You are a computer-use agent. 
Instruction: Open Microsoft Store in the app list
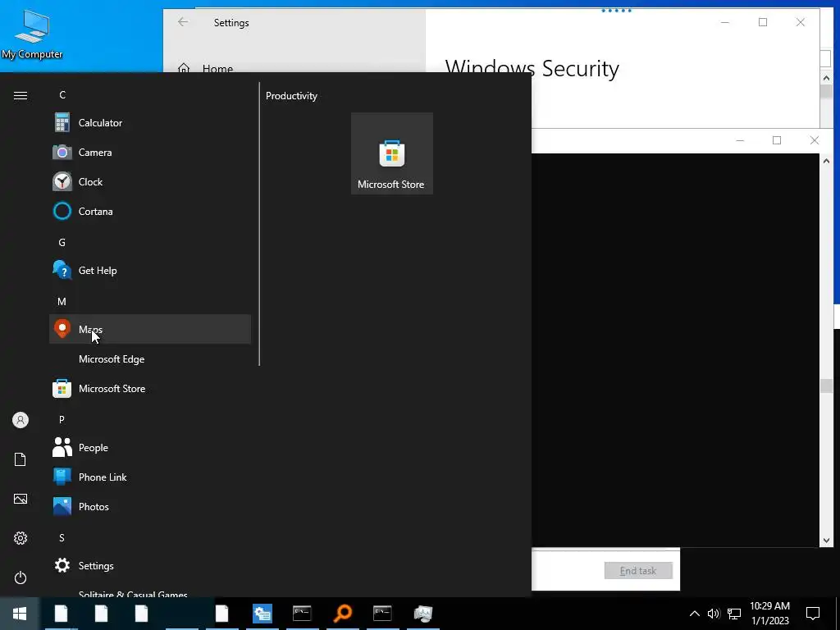click(150, 388)
